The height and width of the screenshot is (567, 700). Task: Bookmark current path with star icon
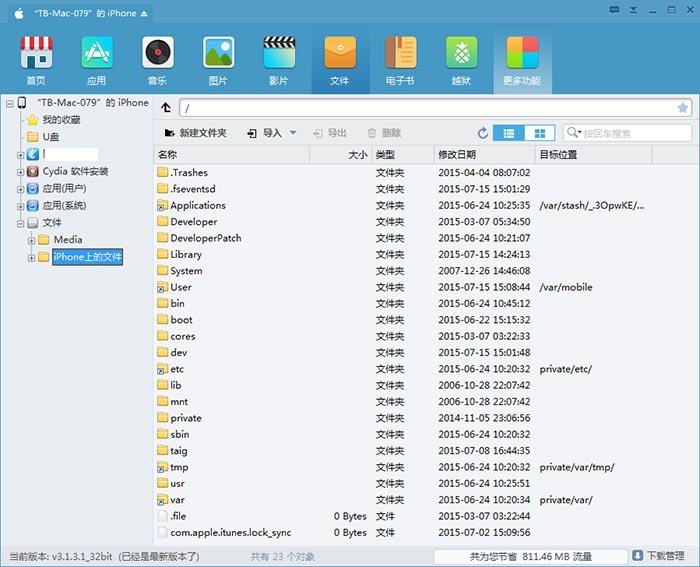tap(683, 107)
